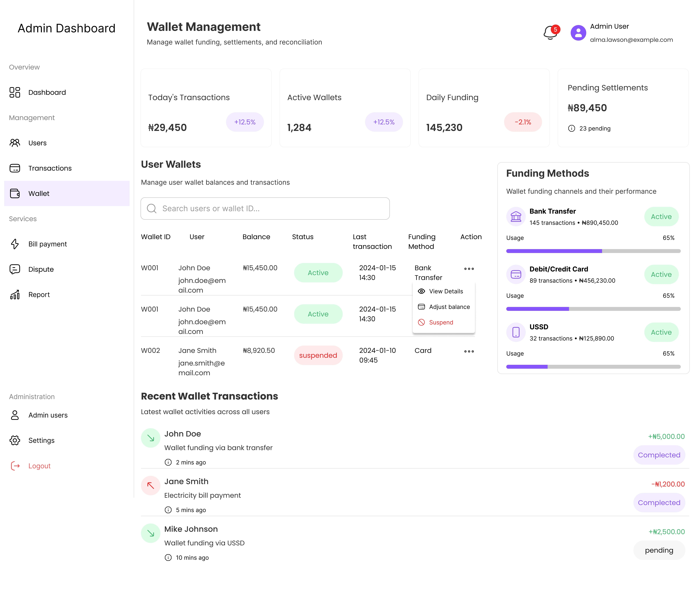Open three-dot menu for Jane Smith W002
The height and width of the screenshot is (593, 700).
[469, 351]
